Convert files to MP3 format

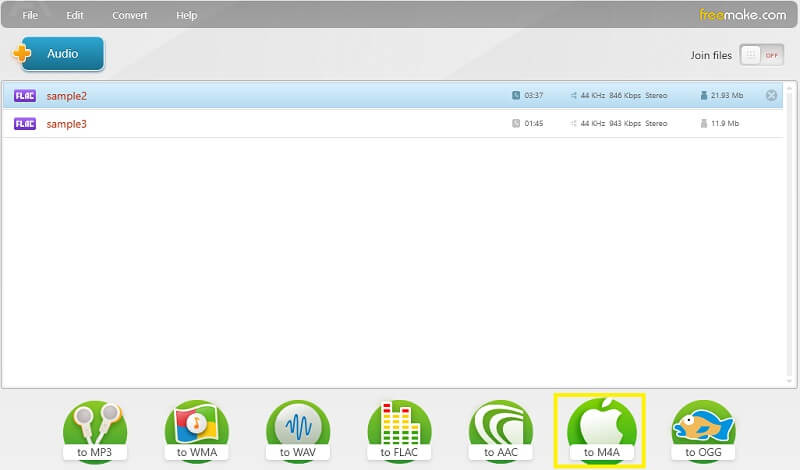pyautogui.click(x=94, y=432)
